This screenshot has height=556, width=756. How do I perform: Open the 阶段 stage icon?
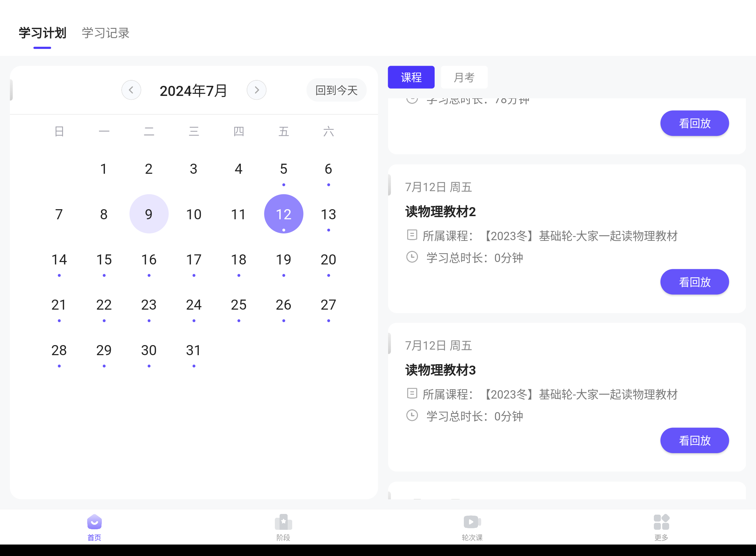pyautogui.click(x=283, y=522)
